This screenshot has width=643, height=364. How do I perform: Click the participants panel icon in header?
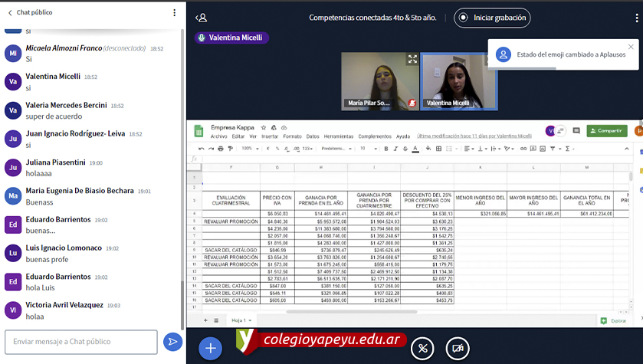[x=202, y=18]
